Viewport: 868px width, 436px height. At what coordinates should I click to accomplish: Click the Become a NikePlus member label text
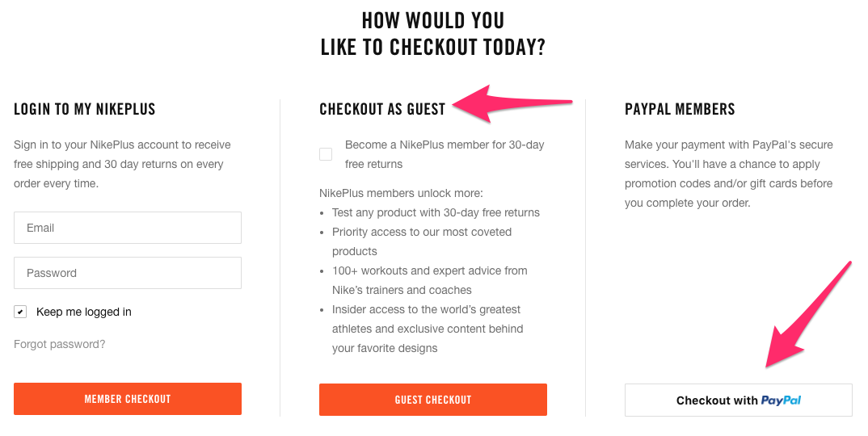pos(445,154)
